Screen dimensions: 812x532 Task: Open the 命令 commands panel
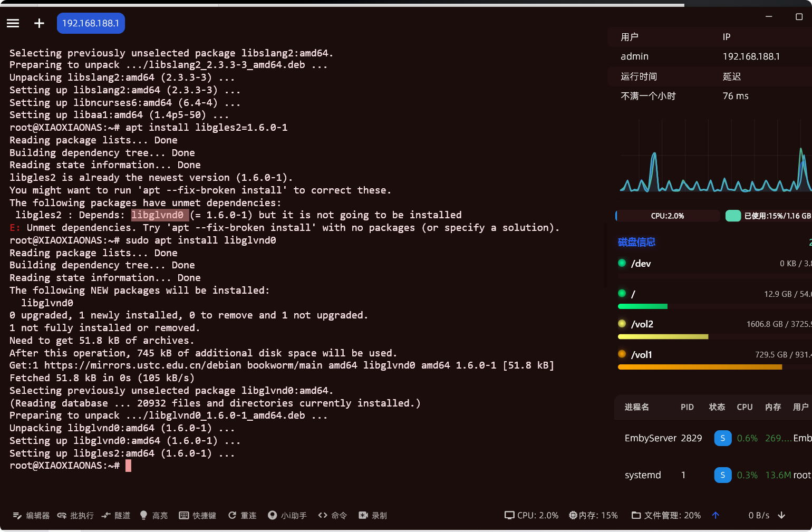(x=333, y=516)
